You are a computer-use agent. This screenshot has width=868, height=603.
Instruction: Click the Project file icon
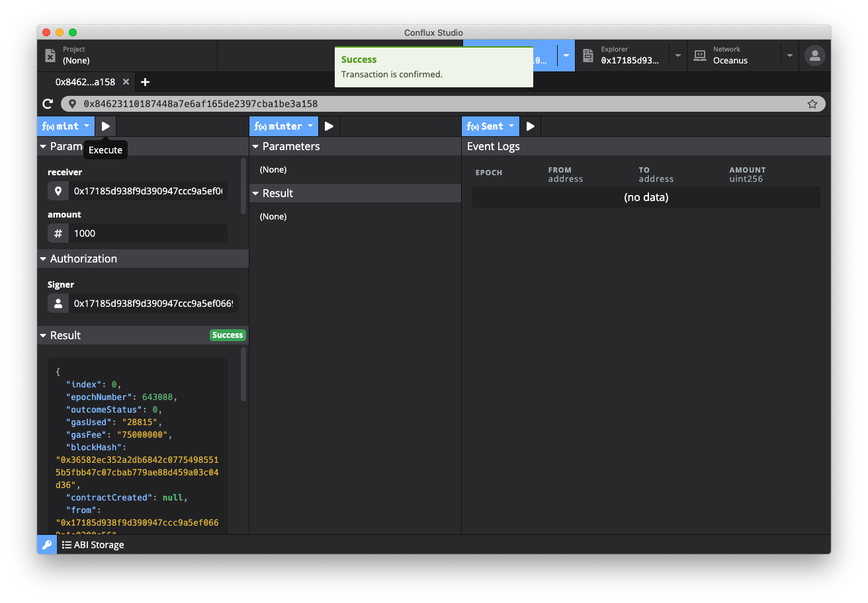point(50,56)
